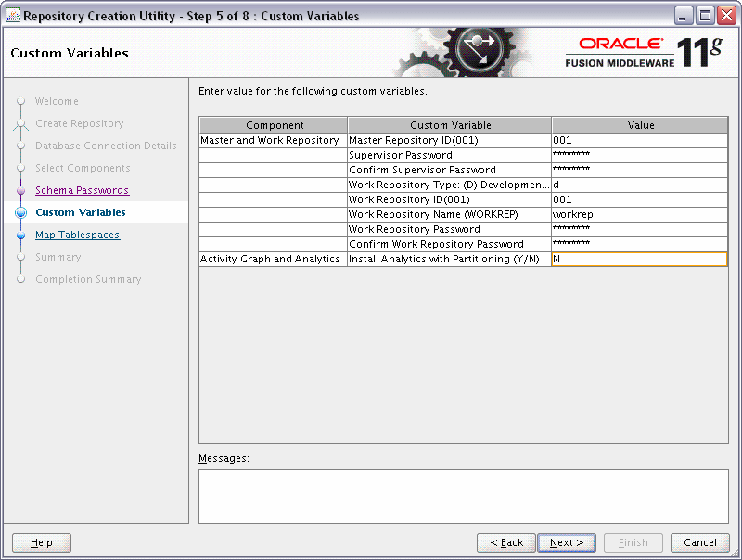Click the Component column header
This screenshot has width=742, height=560.
[274, 125]
